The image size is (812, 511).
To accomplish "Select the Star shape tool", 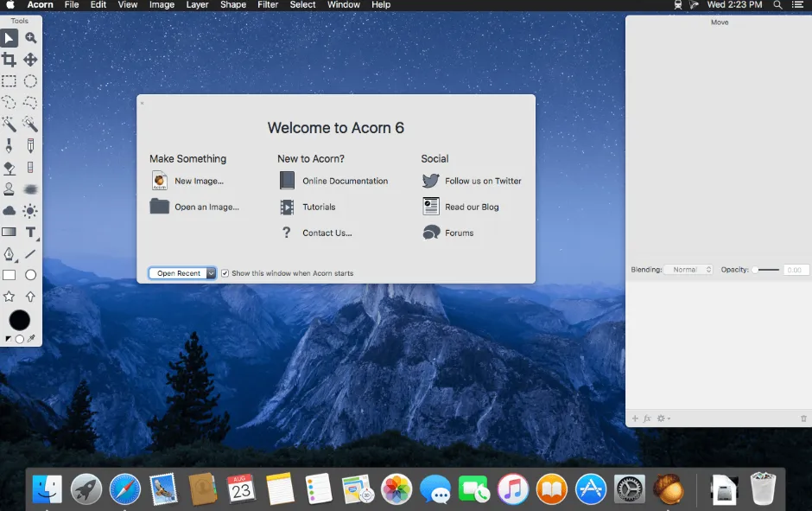I will 9,297.
